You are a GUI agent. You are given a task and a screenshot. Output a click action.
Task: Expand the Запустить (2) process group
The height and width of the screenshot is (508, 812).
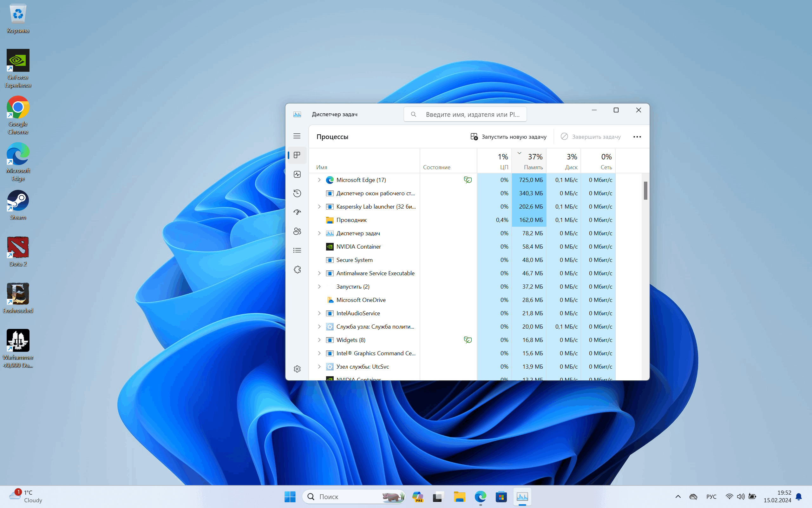click(319, 287)
